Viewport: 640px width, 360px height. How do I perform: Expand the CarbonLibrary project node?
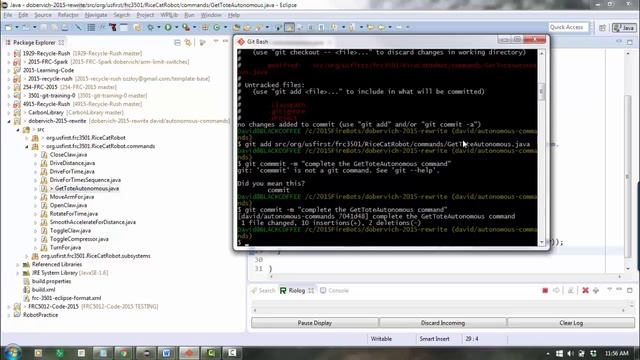coord(9,112)
